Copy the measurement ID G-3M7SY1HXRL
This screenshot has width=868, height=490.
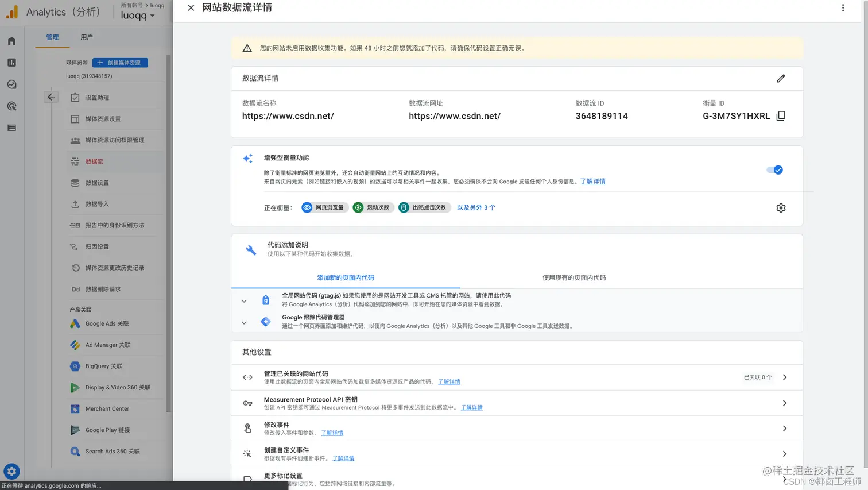coord(781,116)
